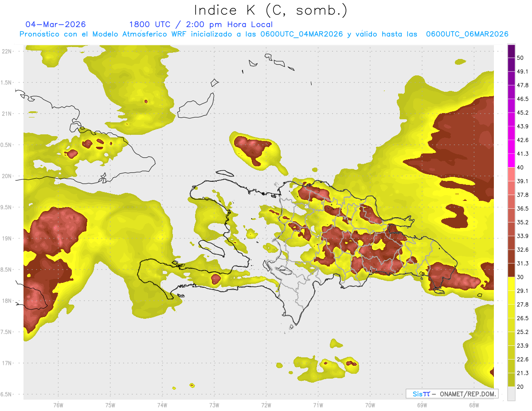This screenshot has width=532, height=411.
Task: Click the colorbar value "25.2"
Action: pos(523,332)
